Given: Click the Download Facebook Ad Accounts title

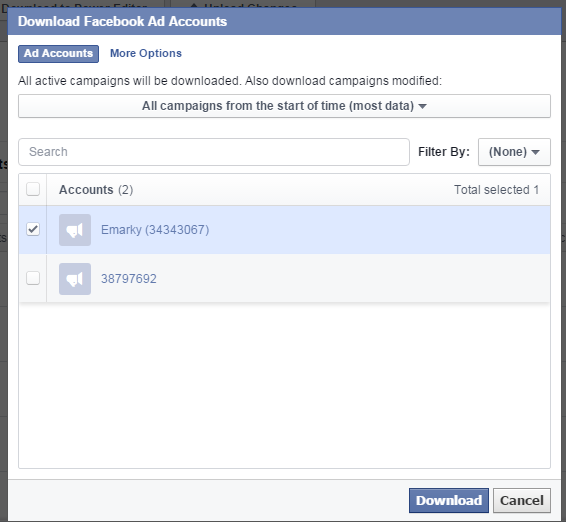Looking at the screenshot, I should click(122, 21).
